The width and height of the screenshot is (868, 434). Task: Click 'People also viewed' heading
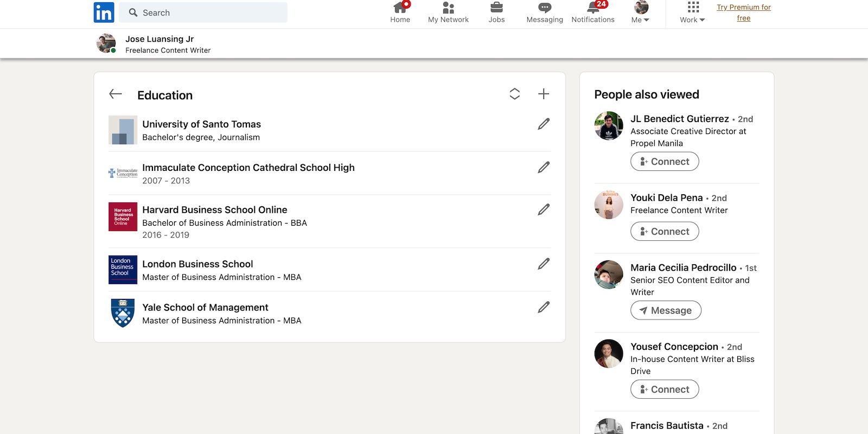(647, 94)
